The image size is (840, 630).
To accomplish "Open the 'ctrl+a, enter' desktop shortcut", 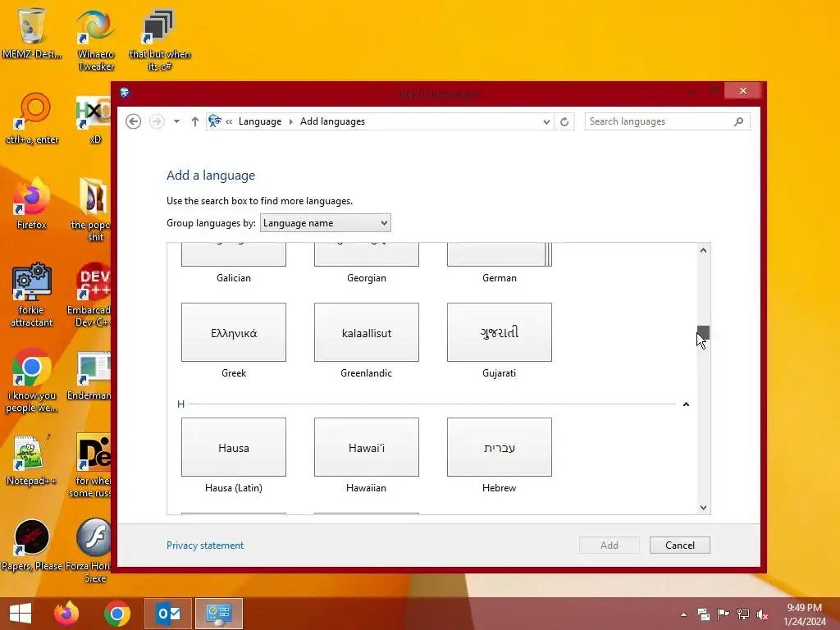I will pos(32,118).
